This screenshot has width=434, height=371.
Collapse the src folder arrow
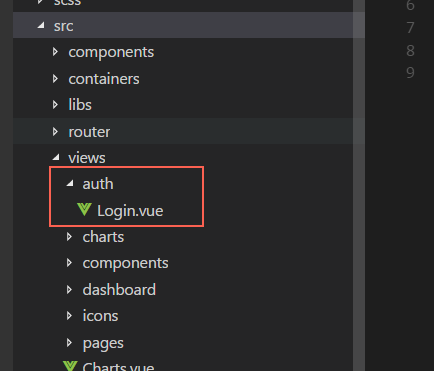(41, 25)
